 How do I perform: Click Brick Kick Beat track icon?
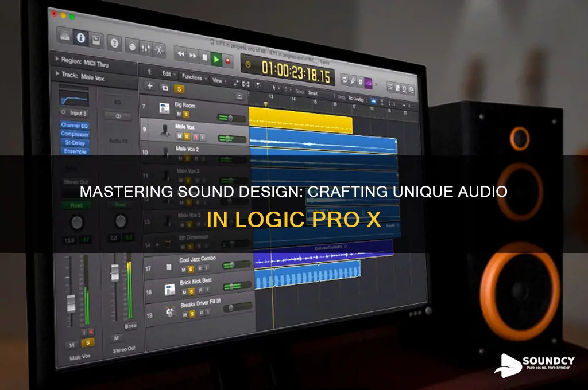[169, 289]
